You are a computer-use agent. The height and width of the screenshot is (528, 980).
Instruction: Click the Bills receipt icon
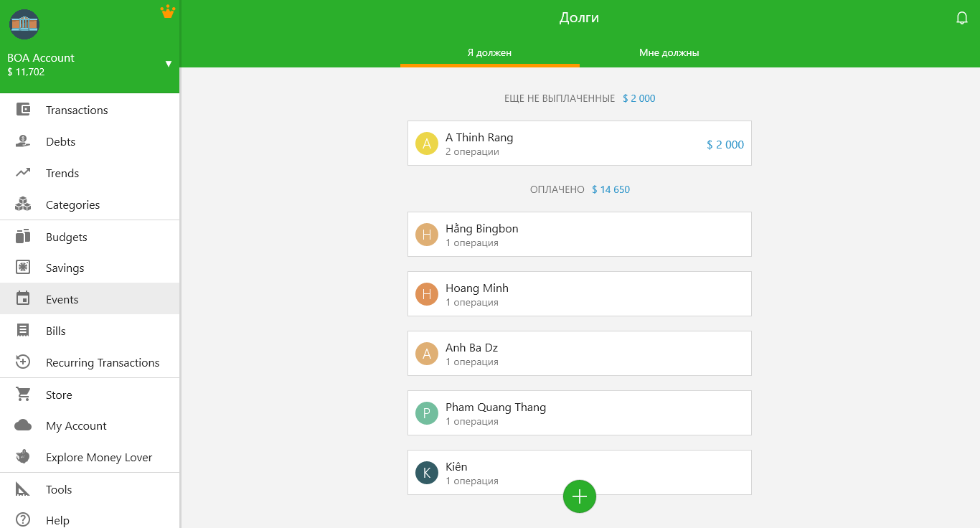(x=23, y=331)
